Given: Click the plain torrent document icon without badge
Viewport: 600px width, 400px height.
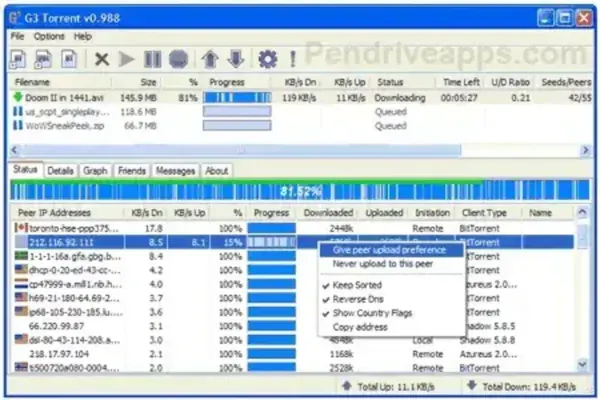Looking at the screenshot, I should tap(69, 59).
